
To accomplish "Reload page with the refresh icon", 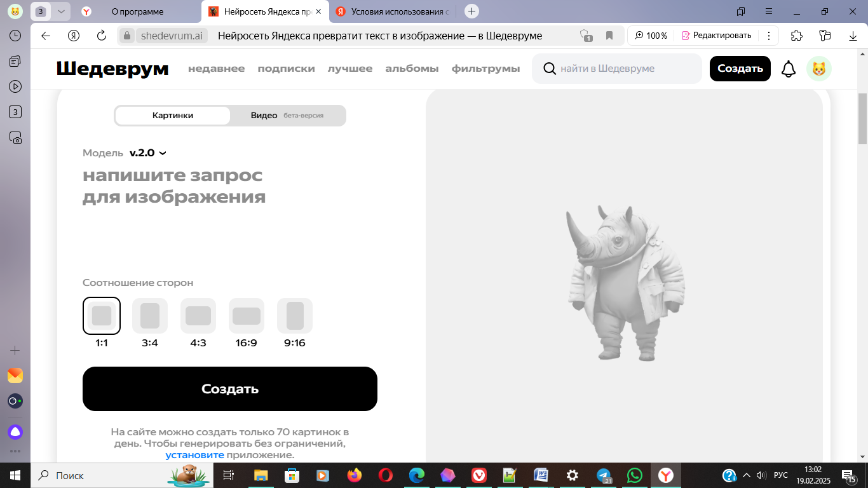I will 102,36.
